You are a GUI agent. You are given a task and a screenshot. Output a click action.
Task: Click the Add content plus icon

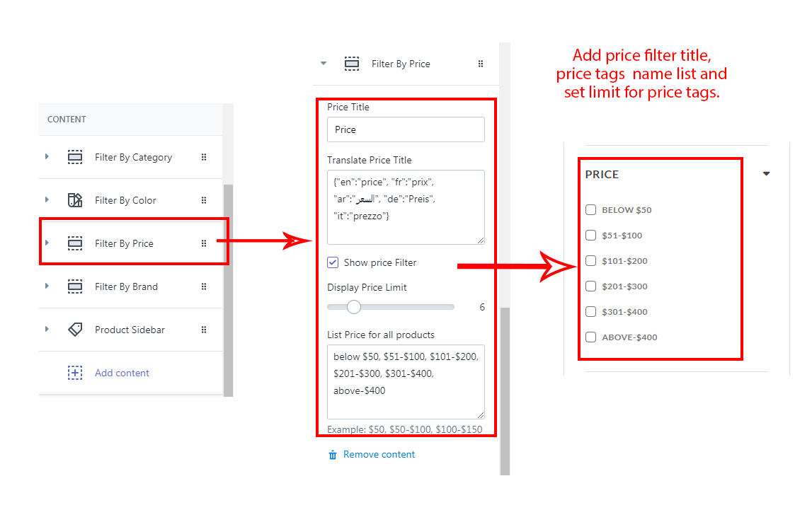tap(75, 373)
